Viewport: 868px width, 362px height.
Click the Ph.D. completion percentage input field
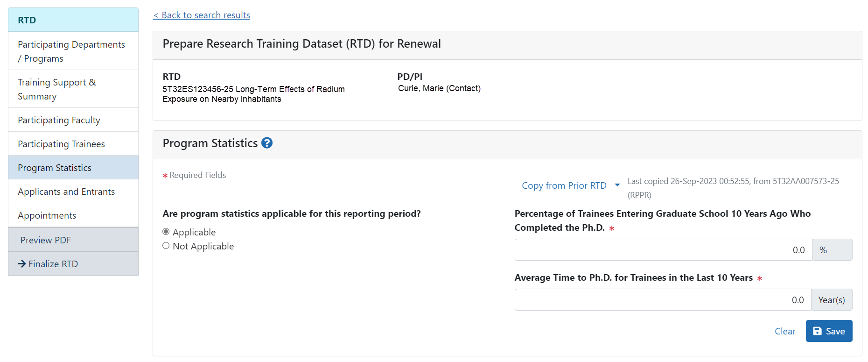pyautogui.click(x=663, y=250)
